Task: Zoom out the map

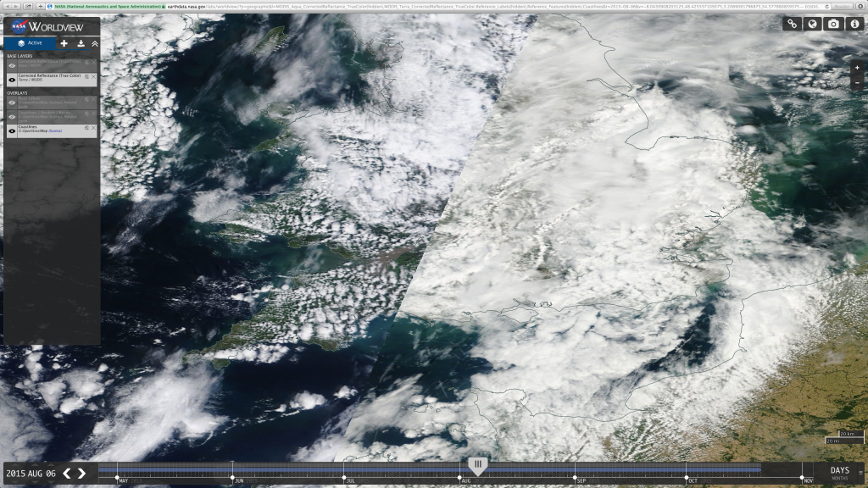Action: pyautogui.click(x=857, y=82)
